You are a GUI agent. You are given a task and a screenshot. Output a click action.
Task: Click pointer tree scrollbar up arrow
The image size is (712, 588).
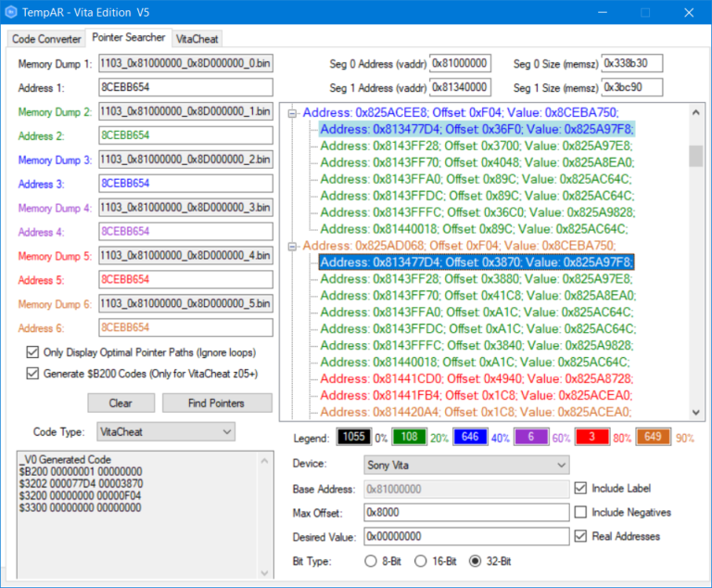[x=695, y=112]
